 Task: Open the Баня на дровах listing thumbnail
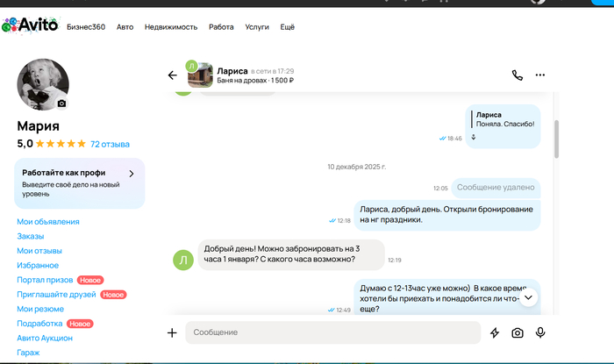pos(201,75)
